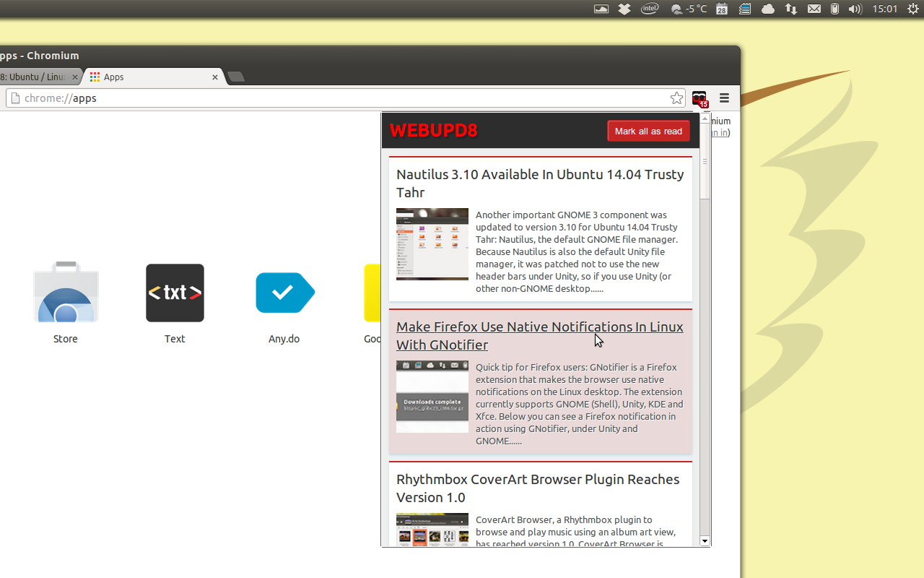This screenshot has width=924, height=578.
Task: Open the calendar indicator showing 28
Action: [722, 9]
